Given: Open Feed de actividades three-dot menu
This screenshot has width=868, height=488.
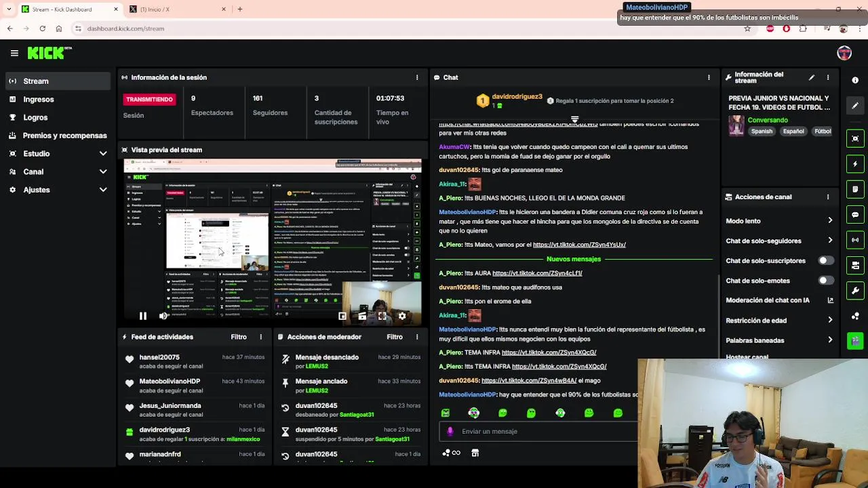Looking at the screenshot, I should [260, 337].
